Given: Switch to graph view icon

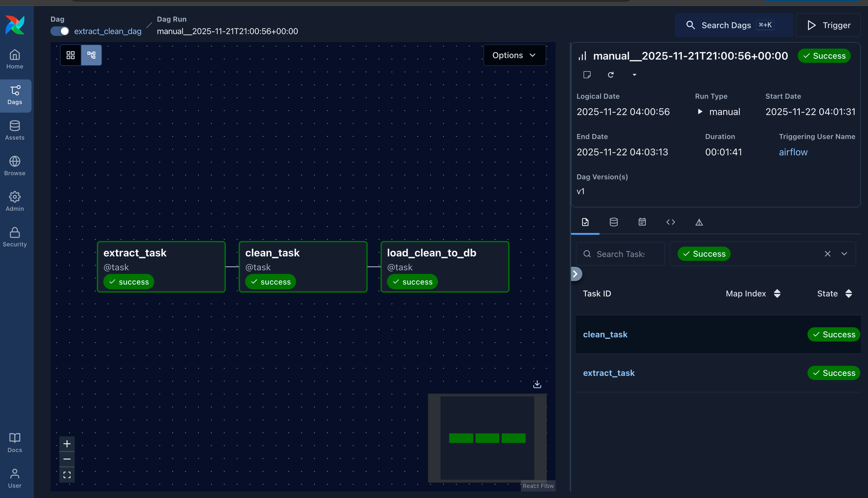Looking at the screenshot, I should 92,55.
